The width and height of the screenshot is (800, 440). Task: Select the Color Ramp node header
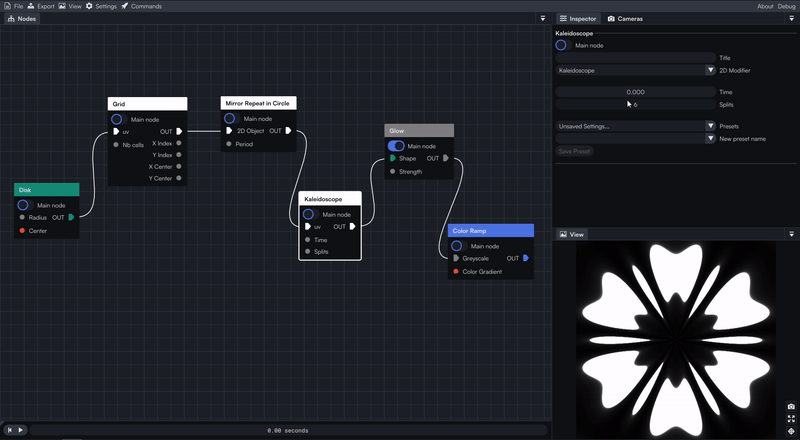tap(491, 231)
